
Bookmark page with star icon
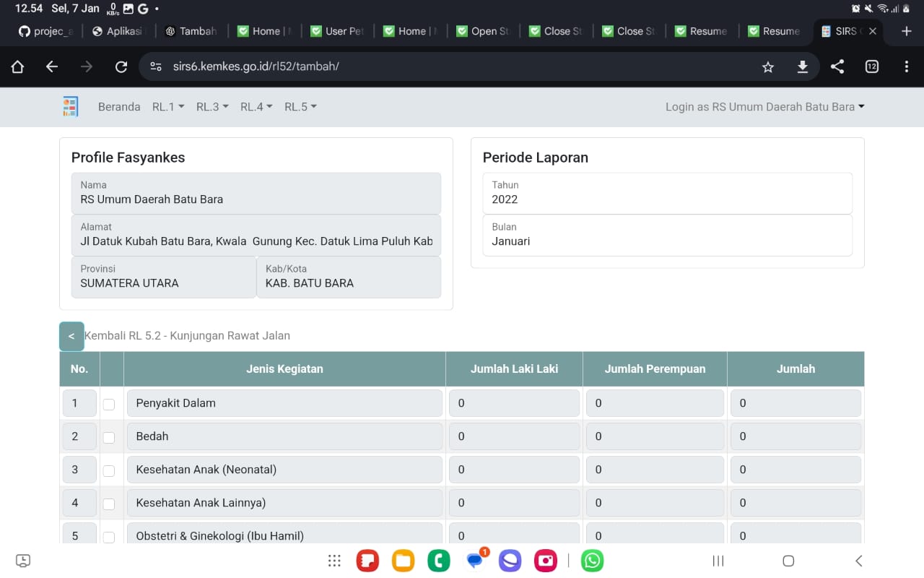[768, 66]
